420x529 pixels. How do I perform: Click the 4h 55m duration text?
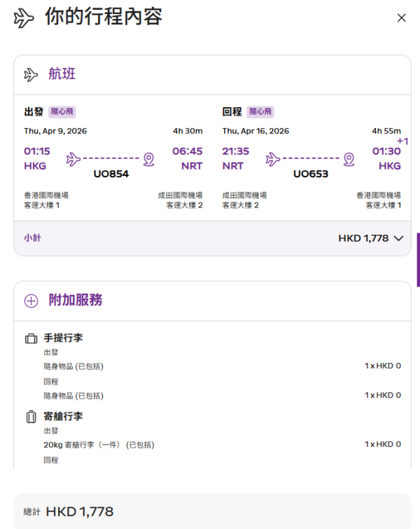(x=386, y=131)
